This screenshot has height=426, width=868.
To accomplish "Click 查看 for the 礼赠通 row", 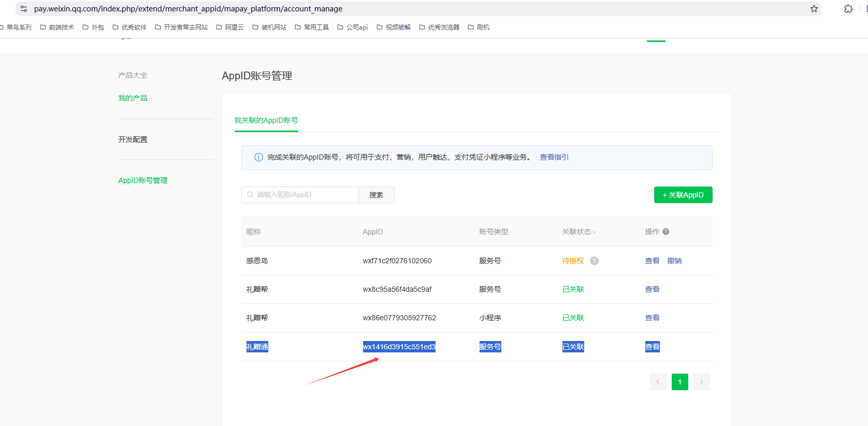I will click(652, 347).
